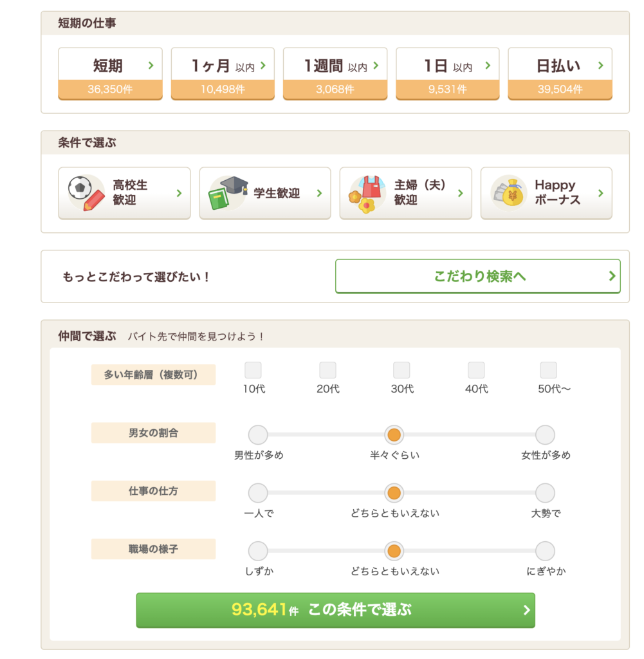Enable the 30代 age group checkbox

point(401,370)
